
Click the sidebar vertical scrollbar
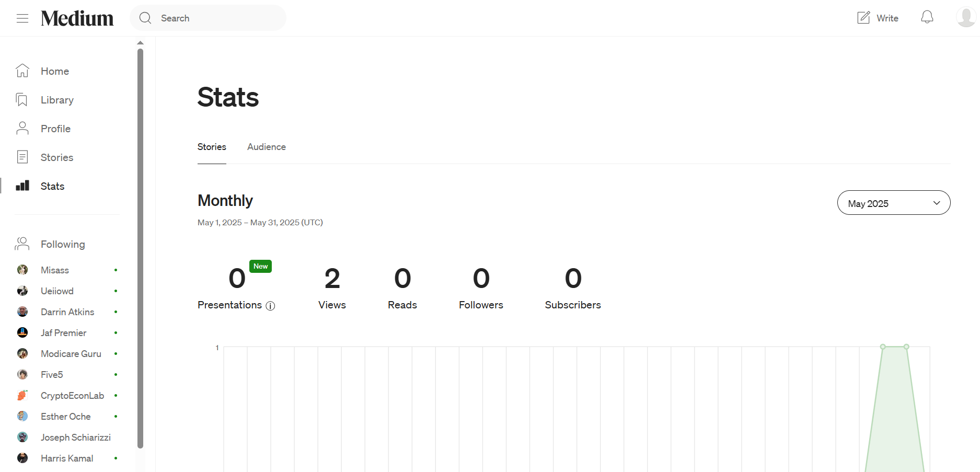pyautogui.click(x=140, y=248)
